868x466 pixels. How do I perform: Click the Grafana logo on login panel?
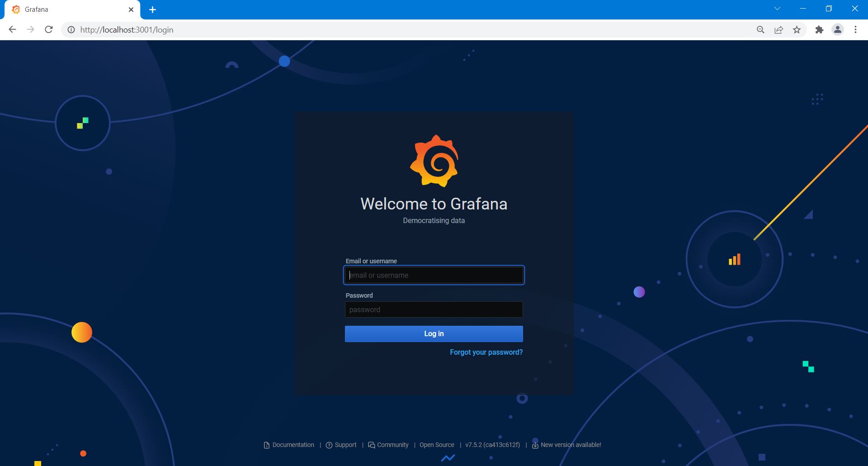434,161
